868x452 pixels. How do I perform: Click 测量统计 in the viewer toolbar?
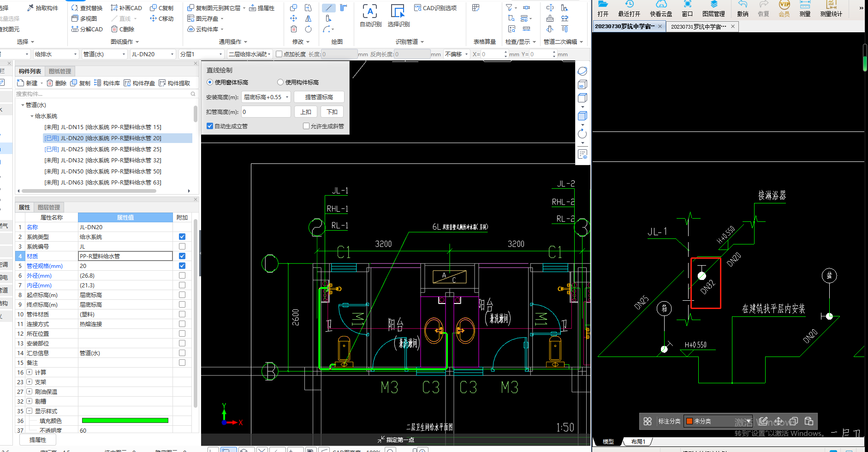(x=831, y=9)
